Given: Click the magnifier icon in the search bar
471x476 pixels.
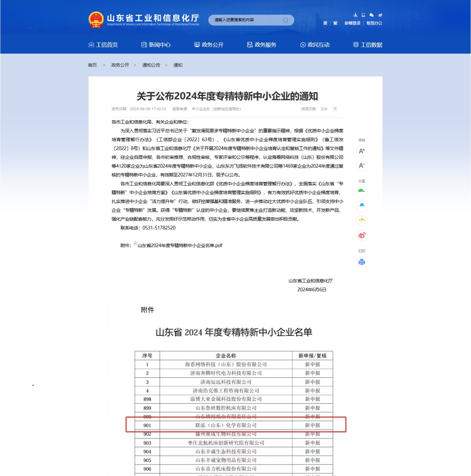Looking at the screenshot, I should [286, 20].
